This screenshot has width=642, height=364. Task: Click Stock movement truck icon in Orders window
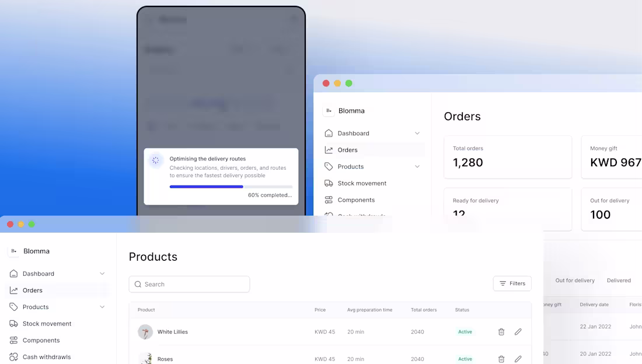[x=329, y=183]
